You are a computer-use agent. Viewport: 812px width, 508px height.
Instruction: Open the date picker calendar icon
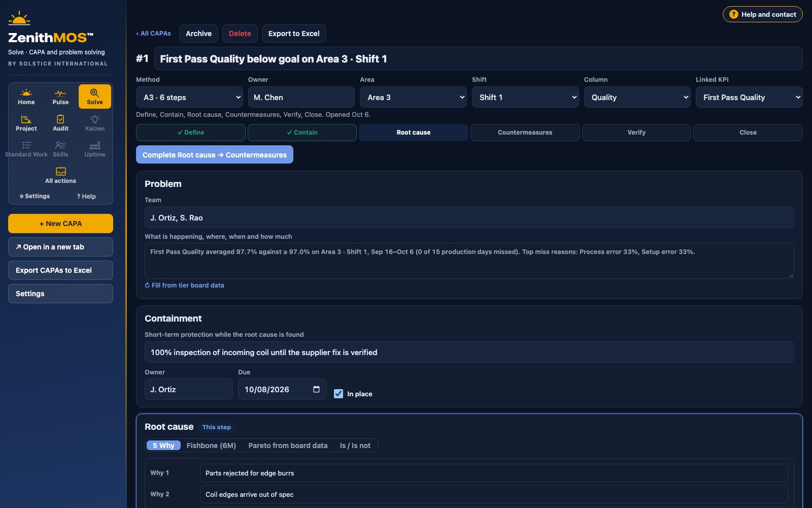point(316,389)
